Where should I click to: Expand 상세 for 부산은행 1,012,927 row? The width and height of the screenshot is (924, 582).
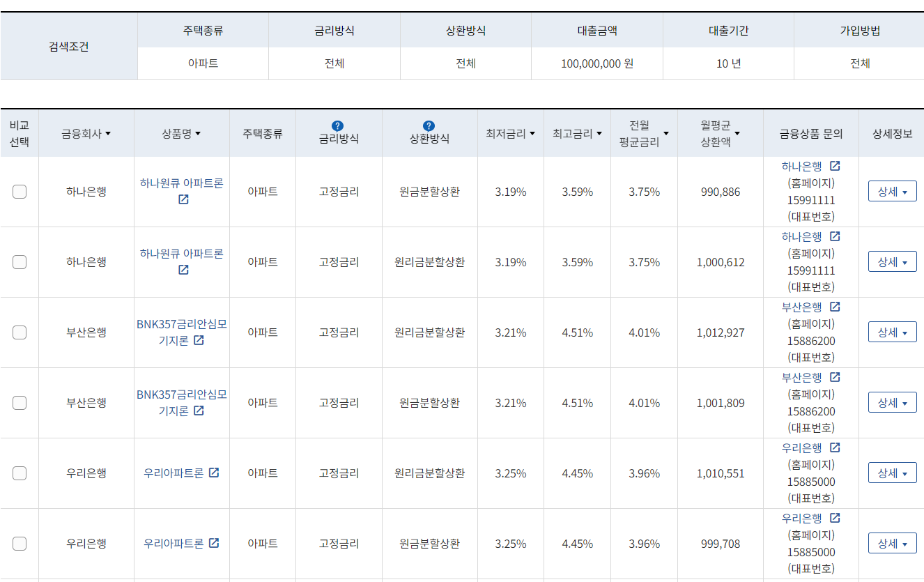pos(892,332)
